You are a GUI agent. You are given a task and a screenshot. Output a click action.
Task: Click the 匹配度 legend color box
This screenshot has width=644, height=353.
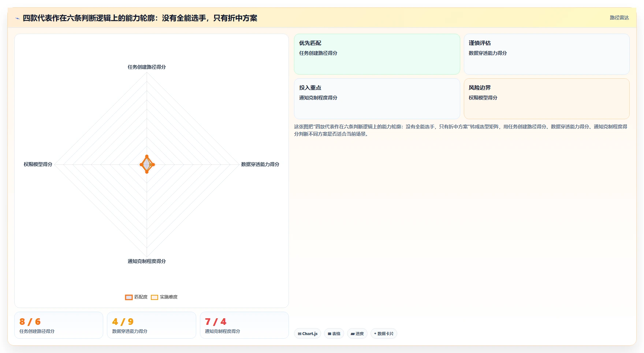pos(129,297)
